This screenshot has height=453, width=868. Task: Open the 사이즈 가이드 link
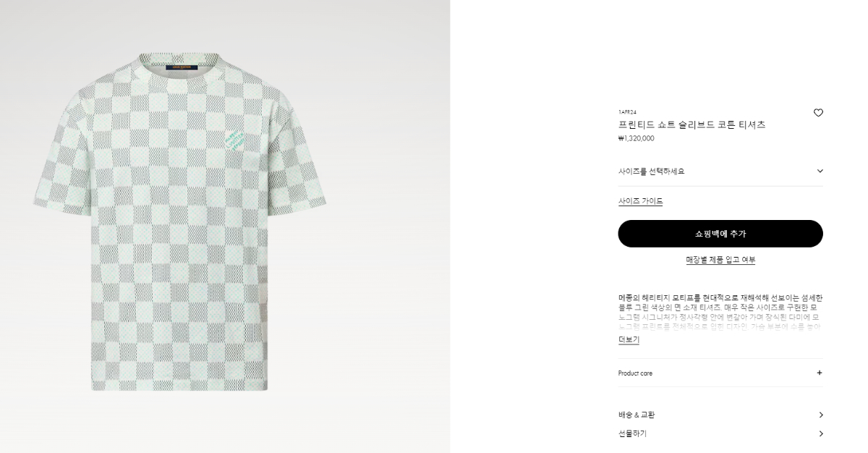640,201
